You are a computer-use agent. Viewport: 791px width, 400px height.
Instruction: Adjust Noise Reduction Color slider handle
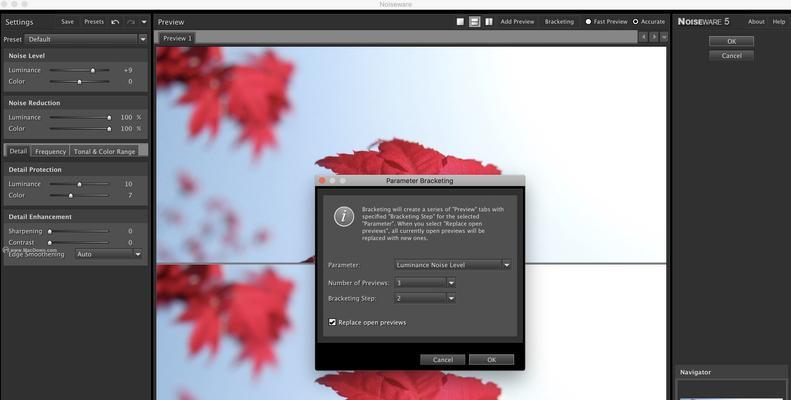point(109,129)
